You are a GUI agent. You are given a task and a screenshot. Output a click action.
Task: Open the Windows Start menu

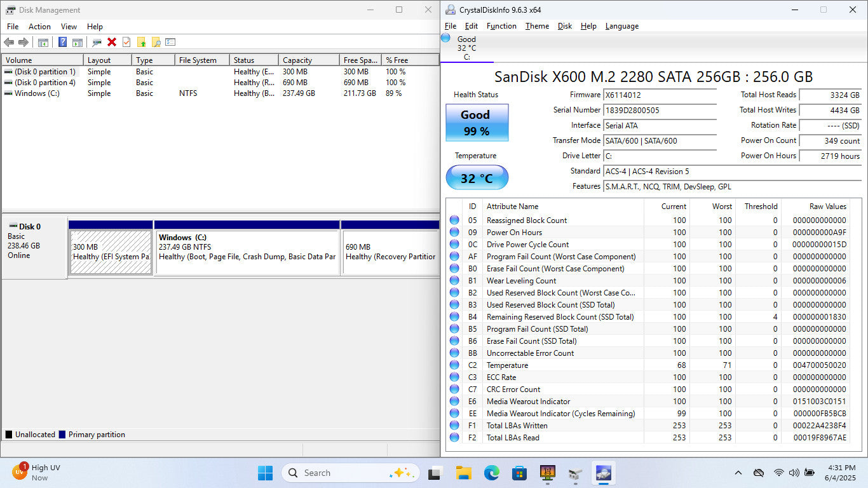tap(265, 473)
